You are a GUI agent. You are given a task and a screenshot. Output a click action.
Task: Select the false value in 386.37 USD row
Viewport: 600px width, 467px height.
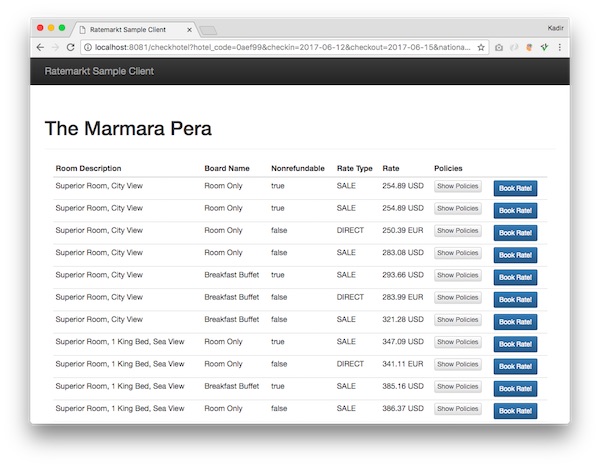pyautogui.click(x=279, y=408)
